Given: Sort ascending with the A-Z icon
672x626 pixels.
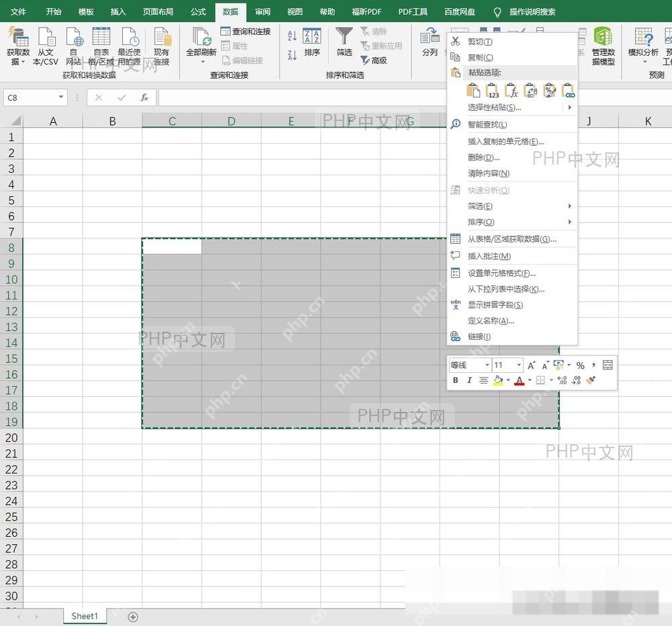Looking at the screenshot, I should pyautogui.click(x=292, y=36).
